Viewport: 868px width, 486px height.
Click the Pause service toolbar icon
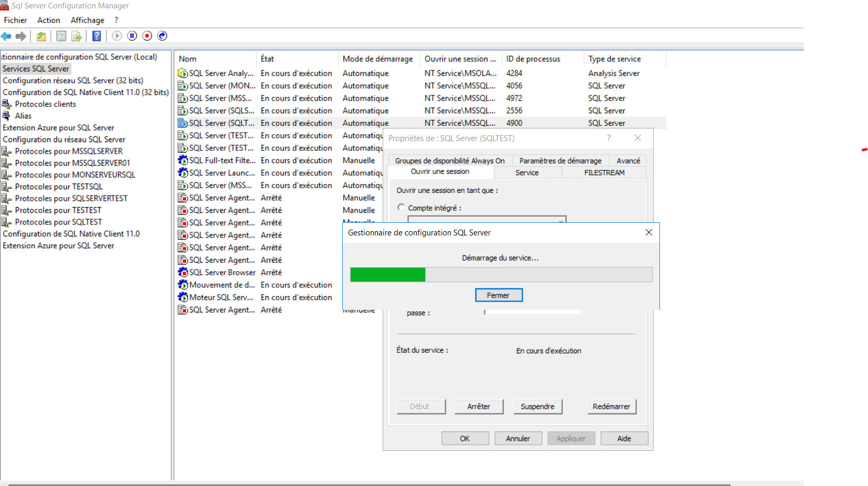coord(132,36)
